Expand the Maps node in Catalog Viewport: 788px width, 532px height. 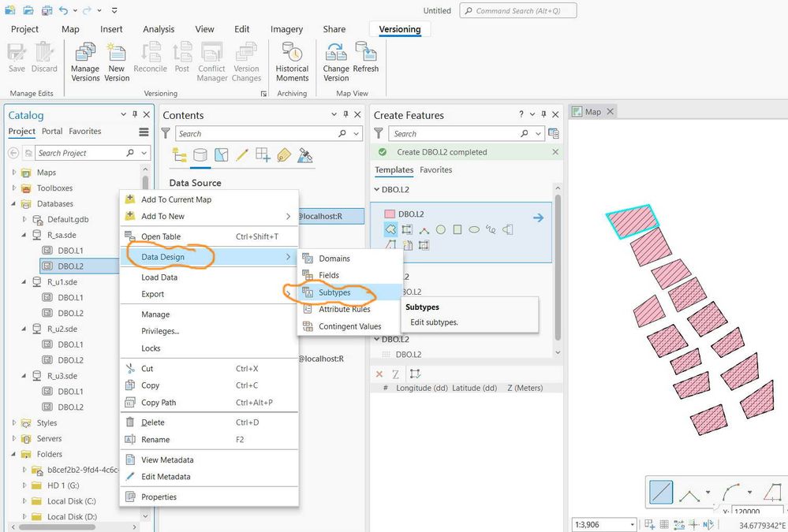[13, 173]
